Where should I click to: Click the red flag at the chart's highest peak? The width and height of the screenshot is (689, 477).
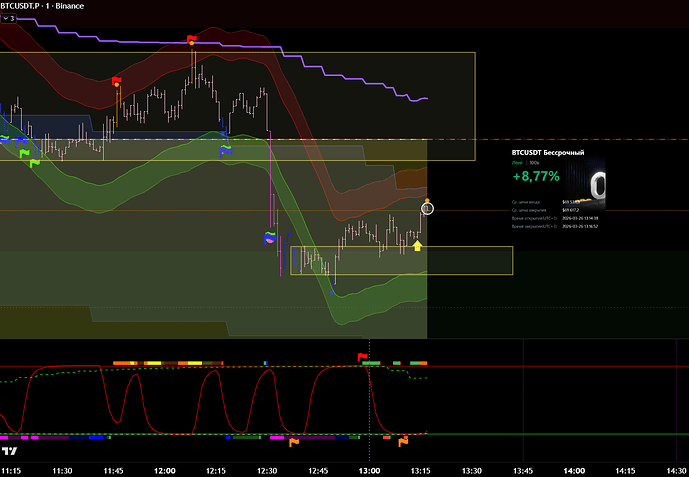click(192, 39)
